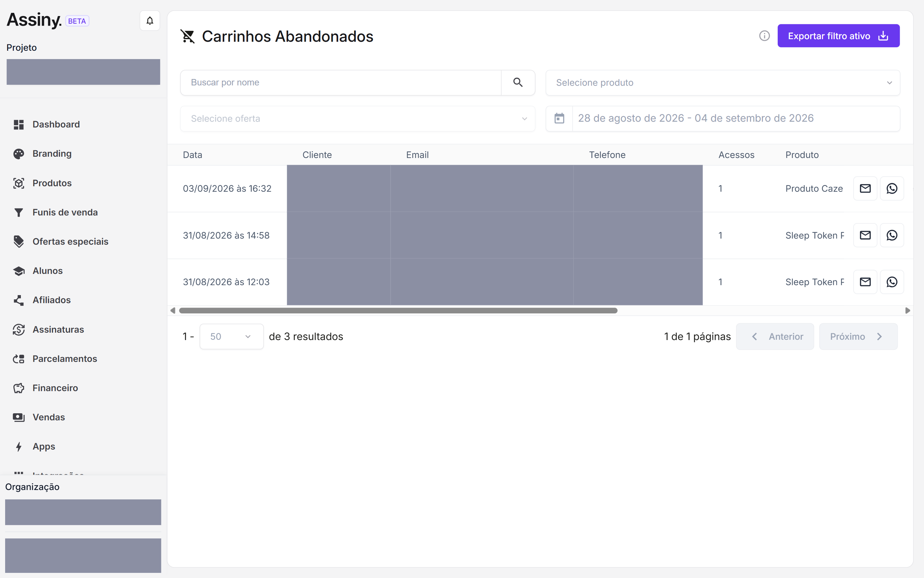Send email for the 31/08/2026 14:58 row
This screenshot has height=578, width=924.
[x=865, y=235]
